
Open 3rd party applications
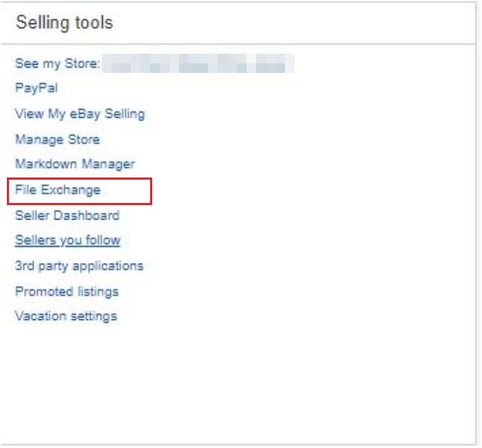[79, 266]
